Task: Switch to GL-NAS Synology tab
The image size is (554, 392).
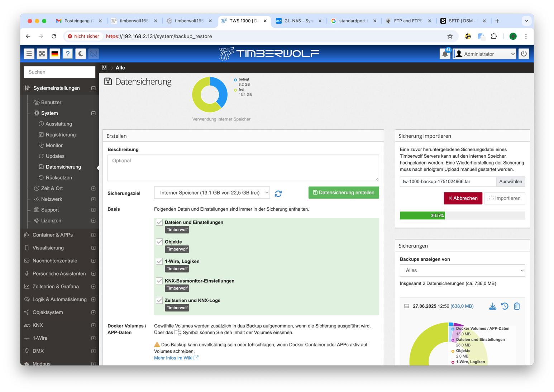Action: (x=299, y=21)
